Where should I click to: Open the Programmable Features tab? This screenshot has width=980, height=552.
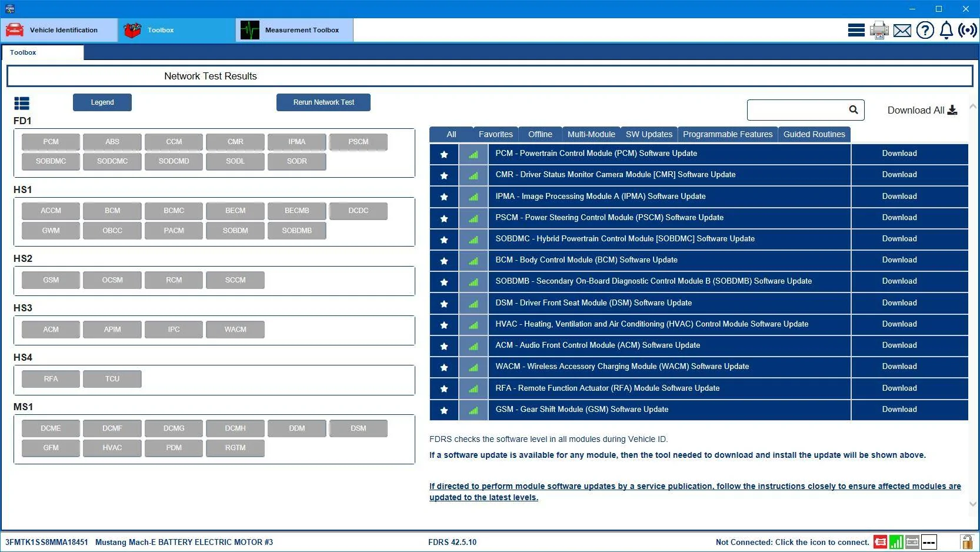[728, 134]
